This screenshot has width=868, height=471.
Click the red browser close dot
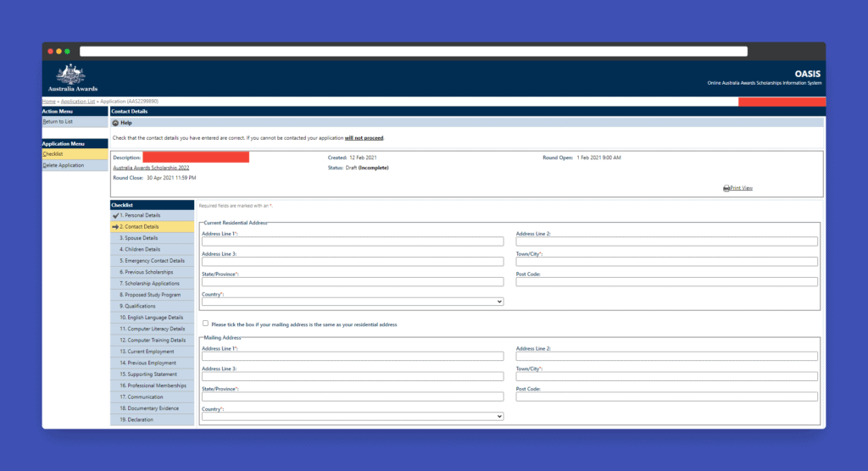(51, 52)
